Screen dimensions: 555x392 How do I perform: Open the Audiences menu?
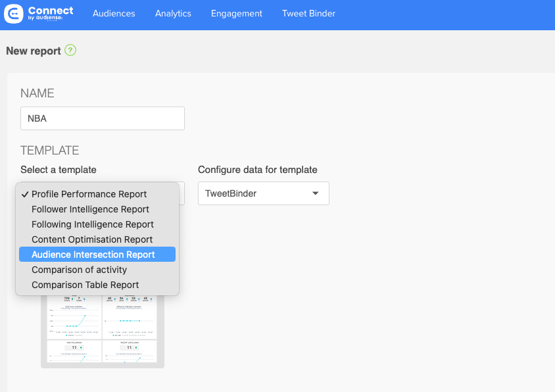(x=114, y=13)
